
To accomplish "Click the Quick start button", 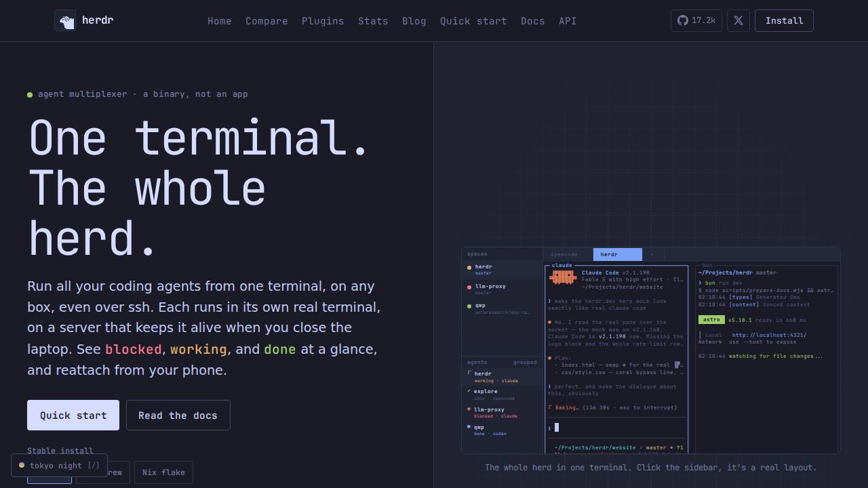I will 73,415.
